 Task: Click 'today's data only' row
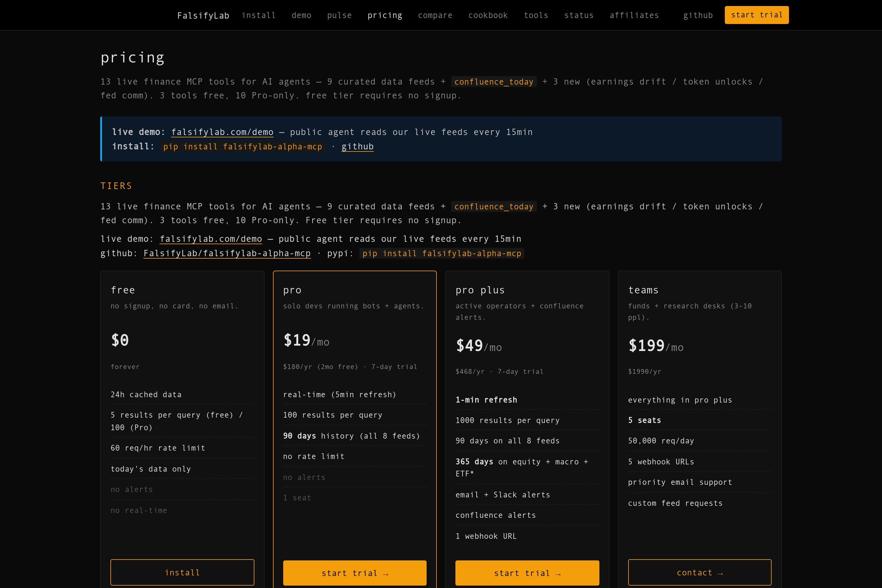[182, 469]
